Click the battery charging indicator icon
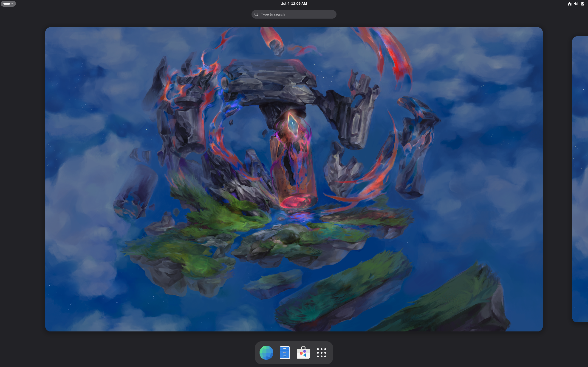The image size is (588, 367). pyautogui.click(x=582, y=4)
